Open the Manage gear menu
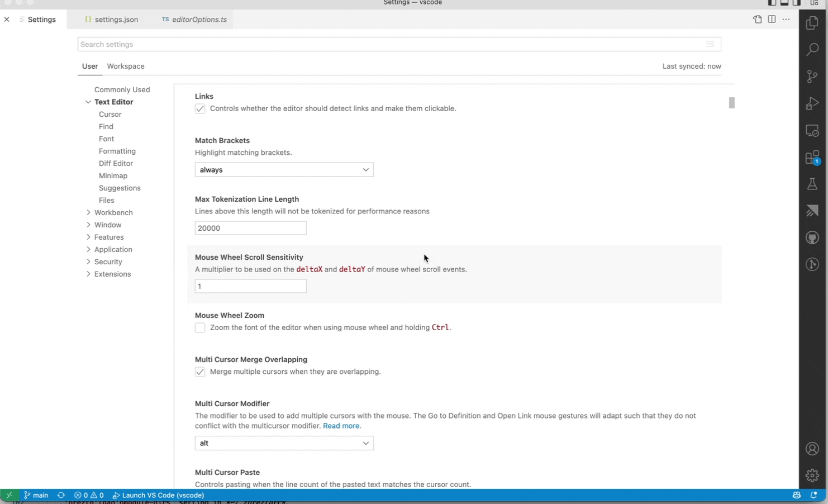Image resolution: width=828 pixels, height=504 pixels. 812,476
